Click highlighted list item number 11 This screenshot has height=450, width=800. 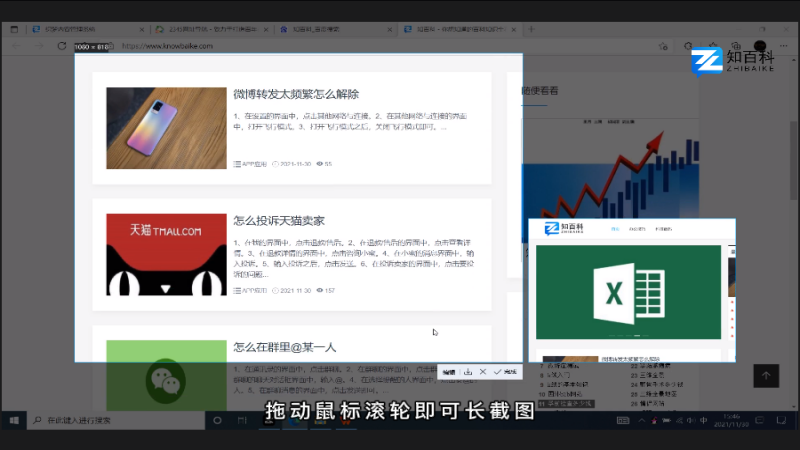tap(566, 404)
